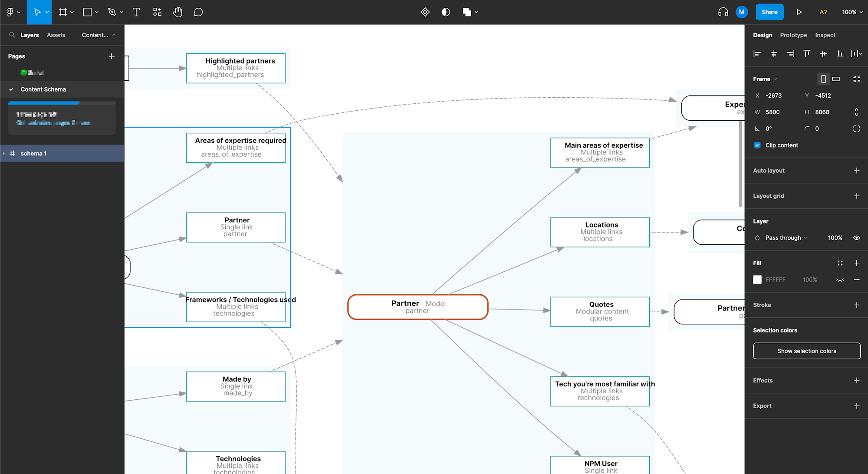Remove the fill with minus

point(856,280)
